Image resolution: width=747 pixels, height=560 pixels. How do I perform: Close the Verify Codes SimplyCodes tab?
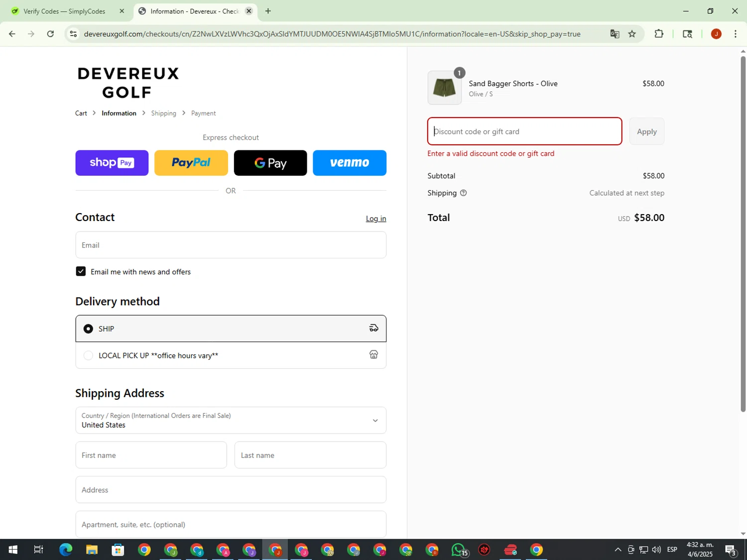click(x=122, y=11)
